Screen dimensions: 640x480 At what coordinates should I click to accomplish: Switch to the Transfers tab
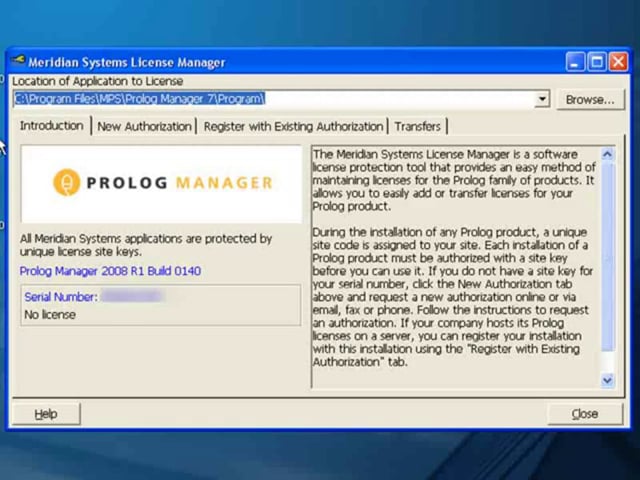tap(418, 127)
